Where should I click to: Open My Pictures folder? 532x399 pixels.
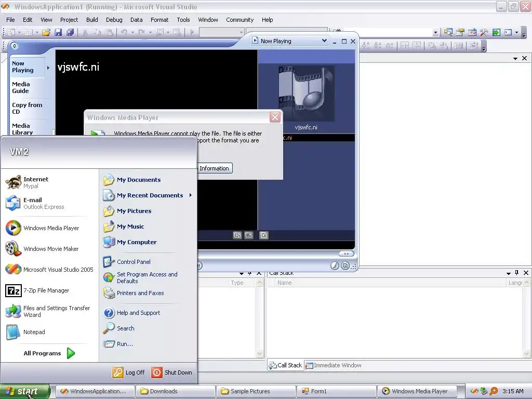click(x=127, y=211)
